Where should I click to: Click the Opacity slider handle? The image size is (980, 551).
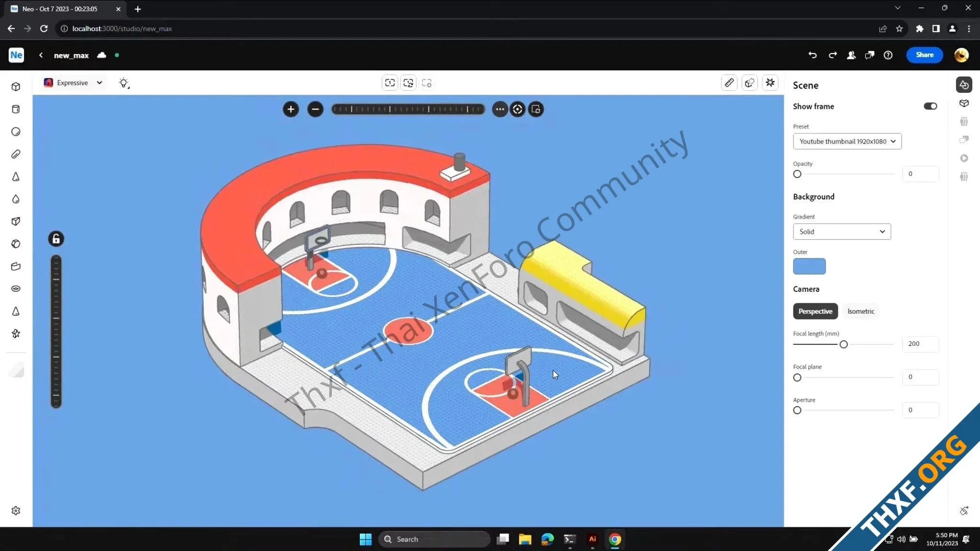[797, 174]
